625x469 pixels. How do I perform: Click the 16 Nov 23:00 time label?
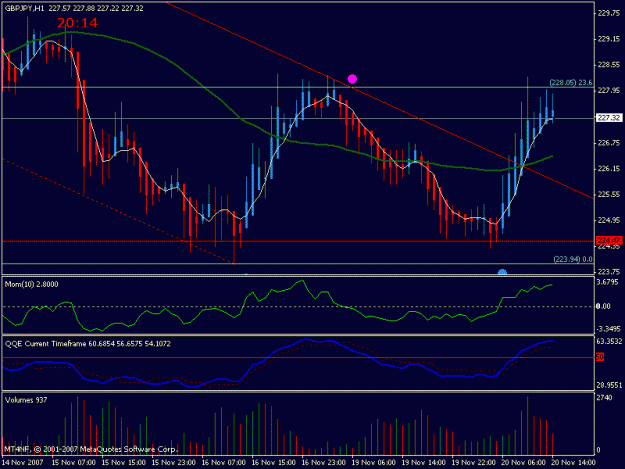[x=324, y=463]
